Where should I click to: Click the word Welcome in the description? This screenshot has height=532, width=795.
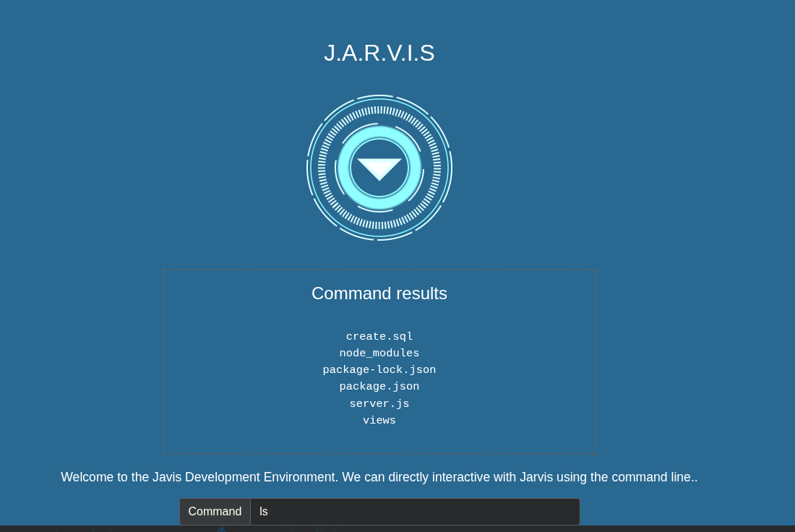(86, 477)
